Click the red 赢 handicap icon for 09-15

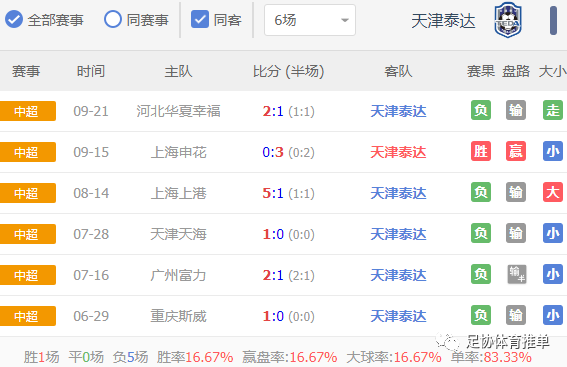coord(516,151)
